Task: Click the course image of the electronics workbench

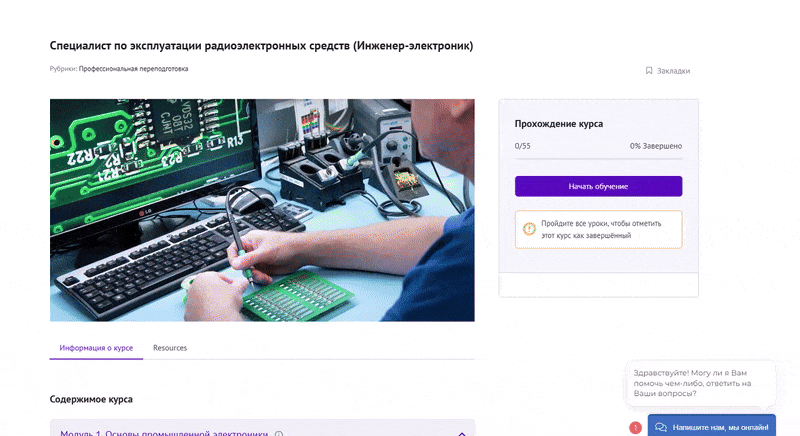Action: click(x=262, y=210)
